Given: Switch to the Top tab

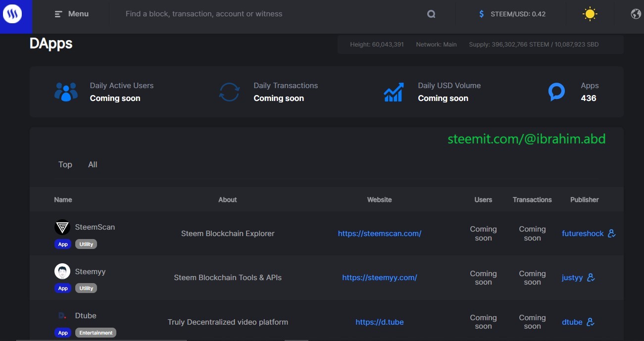Looking at the screenshot, I should click(x=65, y=164).
